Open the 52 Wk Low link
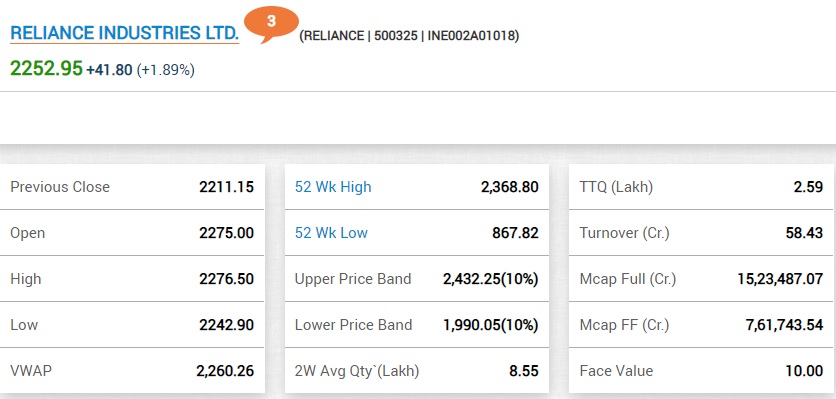Screen dimensions: 836x399 tap(331, 233)
